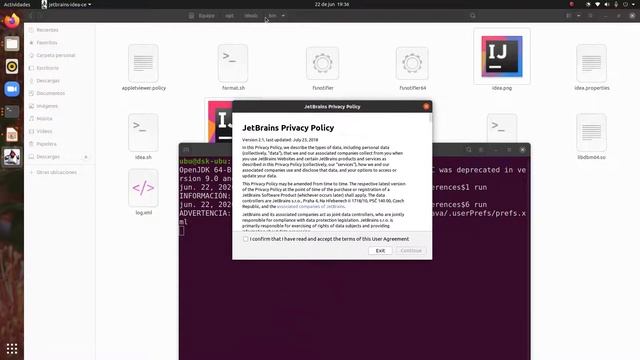Go back in Files navigation
Viewport: 640px width, 360px height.
point(31,16)
